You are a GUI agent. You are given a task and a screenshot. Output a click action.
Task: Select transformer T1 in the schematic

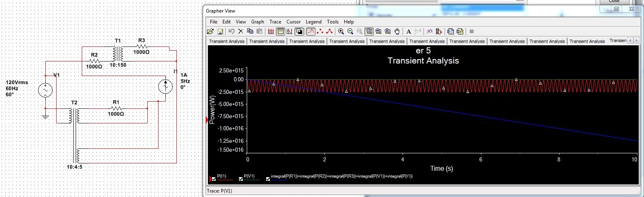(118, 53)
